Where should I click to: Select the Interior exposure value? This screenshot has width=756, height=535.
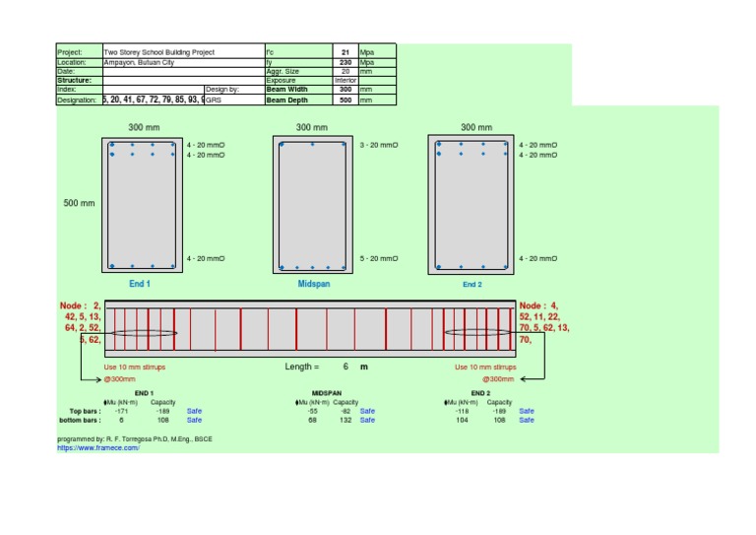[346, 80]
